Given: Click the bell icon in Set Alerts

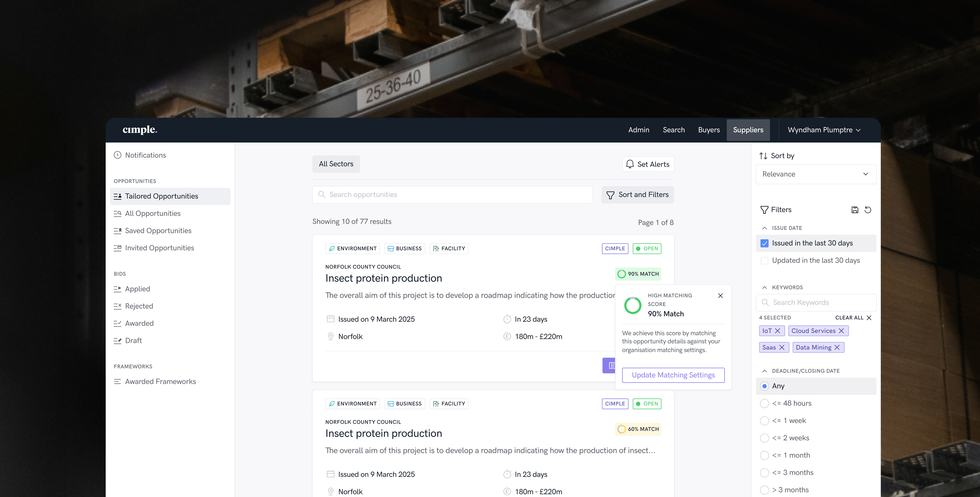Looking at the screenshot, I should 630,164.
